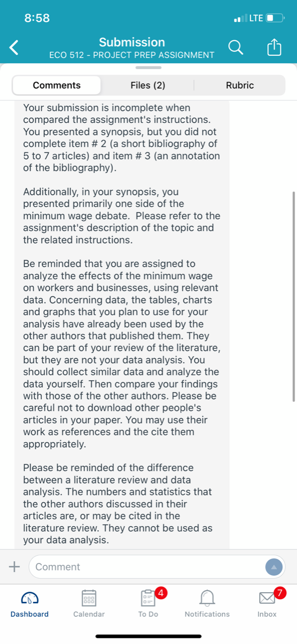This screenshot has height=644, width=297.
Task: Open the Inbox envelope icon
Action: [x=267, y=598]
